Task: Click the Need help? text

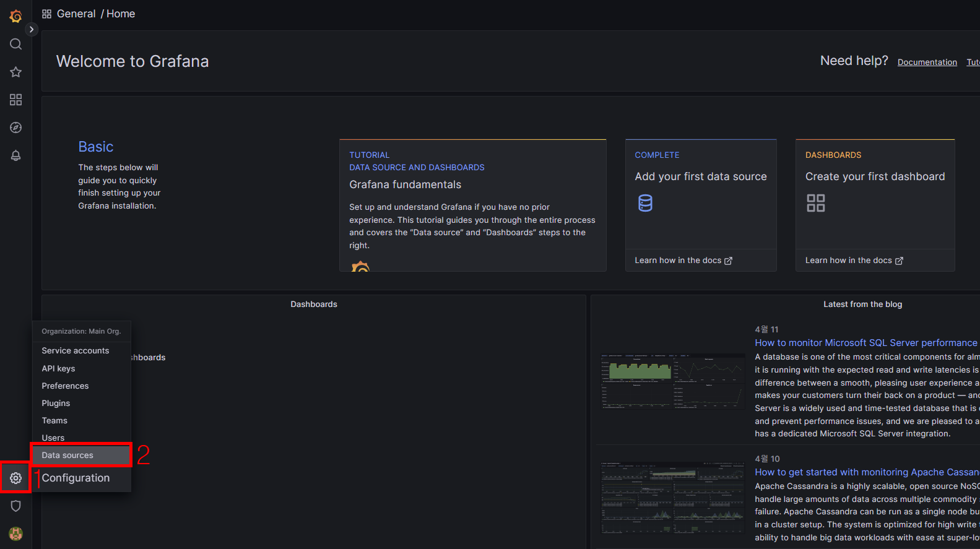Action: click(854, 61)
